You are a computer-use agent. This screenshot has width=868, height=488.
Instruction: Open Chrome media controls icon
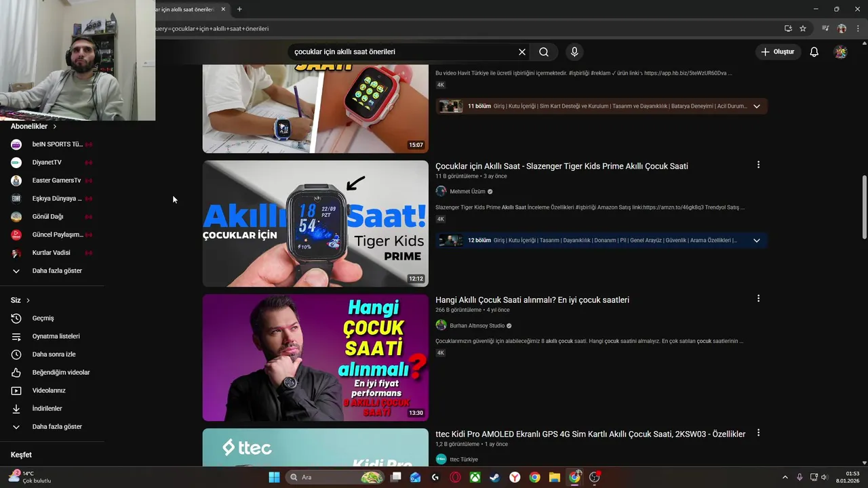(x=825, y=28)
